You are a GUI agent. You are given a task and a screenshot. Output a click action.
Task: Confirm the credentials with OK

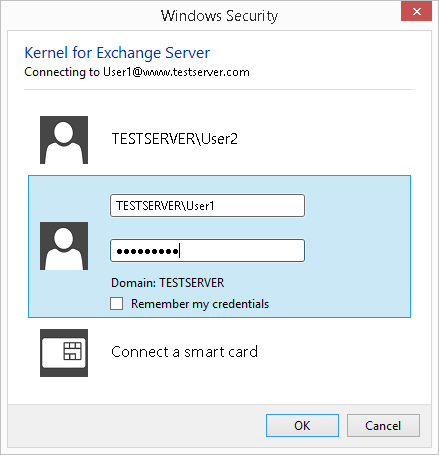coord(302,425)
